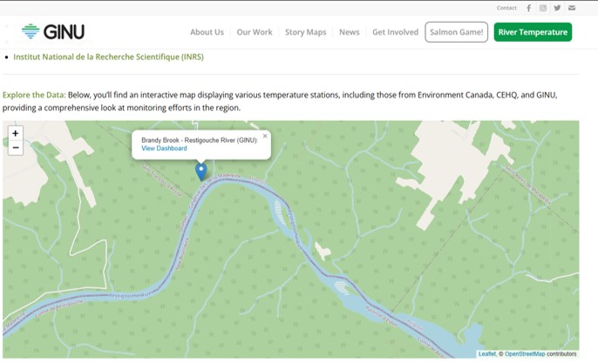This screenshot has width=598, height=364.
Task: Open the Story Maps menu
Action: [x=305, y=32]
